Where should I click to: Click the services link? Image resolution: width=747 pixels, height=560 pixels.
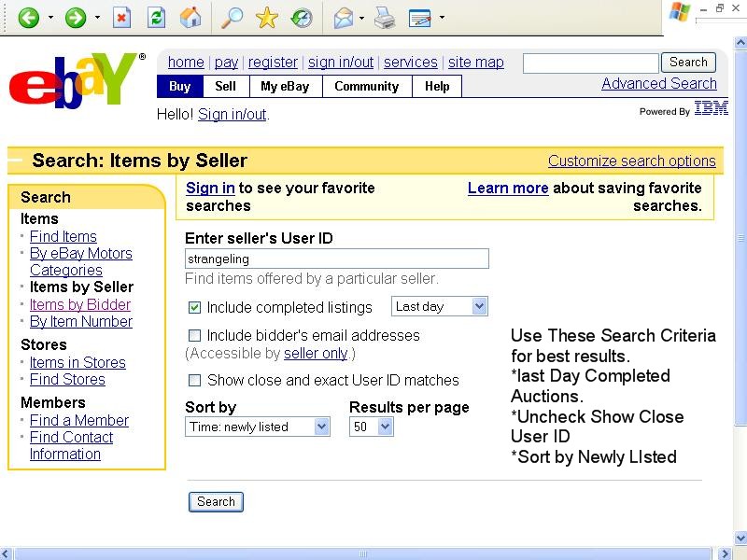point(411,62)
